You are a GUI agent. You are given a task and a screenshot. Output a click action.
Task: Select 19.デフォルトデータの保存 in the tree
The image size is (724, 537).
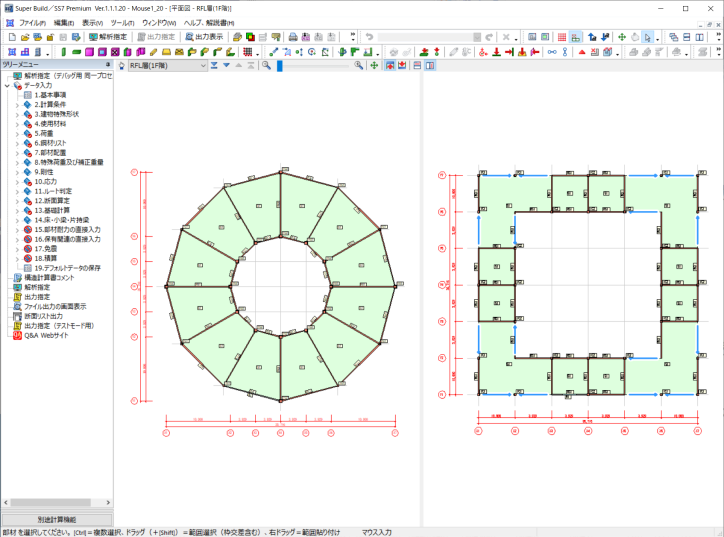67,268
